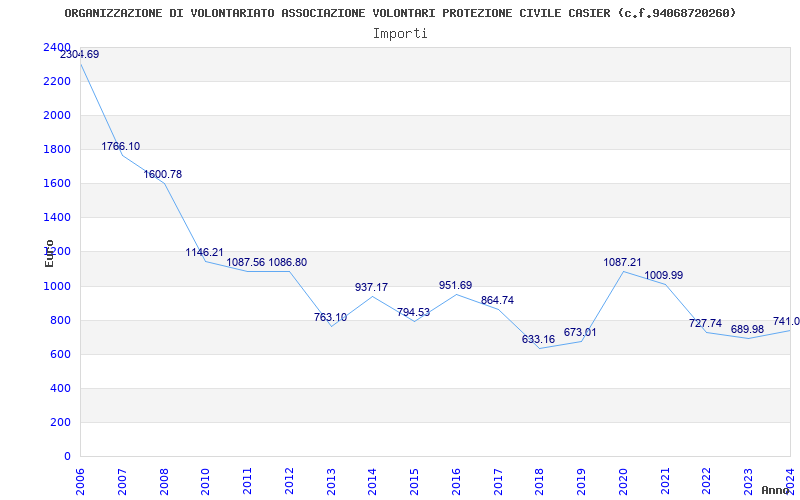Click the x-axis year 2019
800x500 pixels.
click(x=582, y=481)
